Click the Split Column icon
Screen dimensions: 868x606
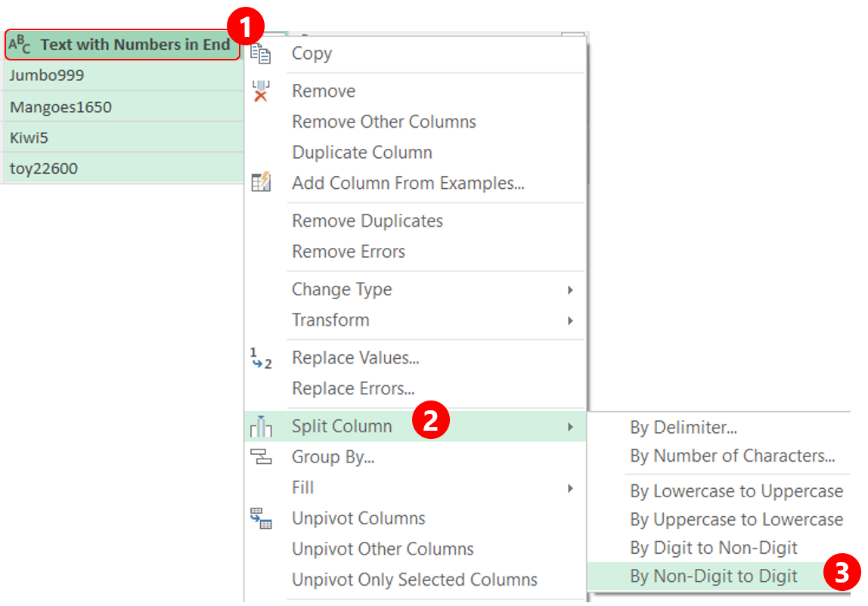click(x=260, y=427)
